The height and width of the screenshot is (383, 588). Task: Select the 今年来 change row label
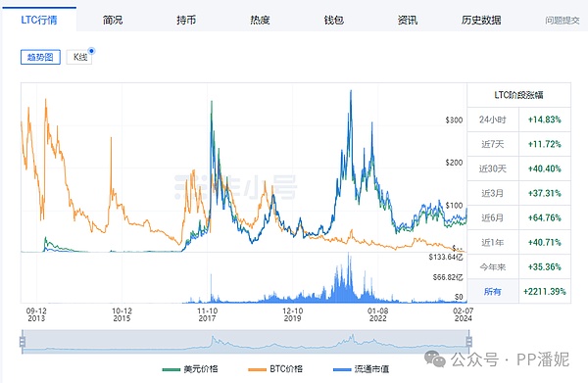tap(493, 266)
